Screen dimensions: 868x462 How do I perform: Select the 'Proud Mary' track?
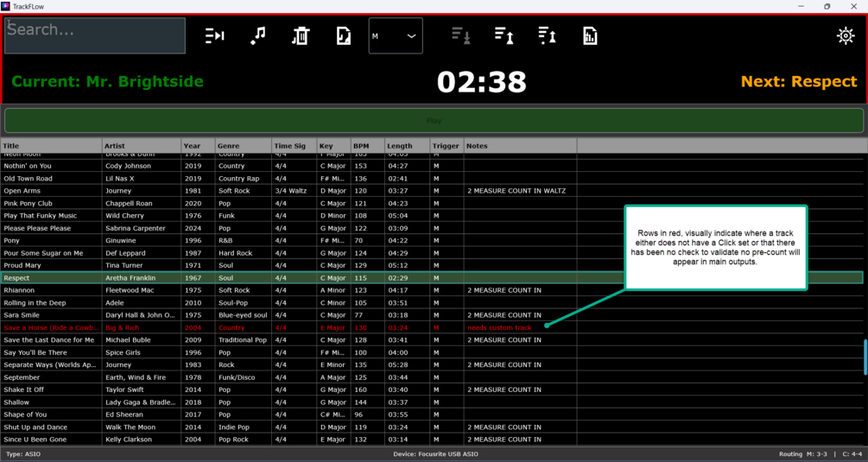coord(24,265)
